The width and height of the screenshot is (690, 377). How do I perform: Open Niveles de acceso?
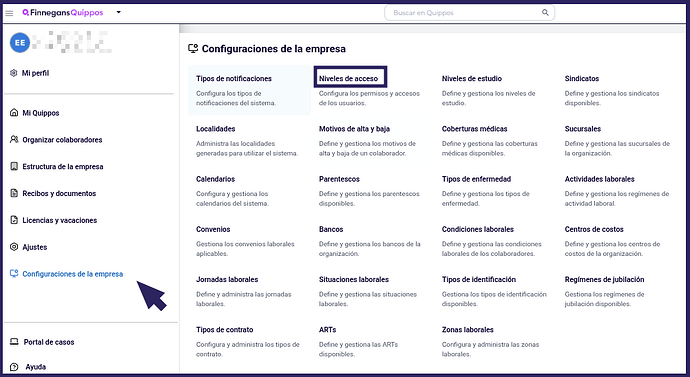349,79
